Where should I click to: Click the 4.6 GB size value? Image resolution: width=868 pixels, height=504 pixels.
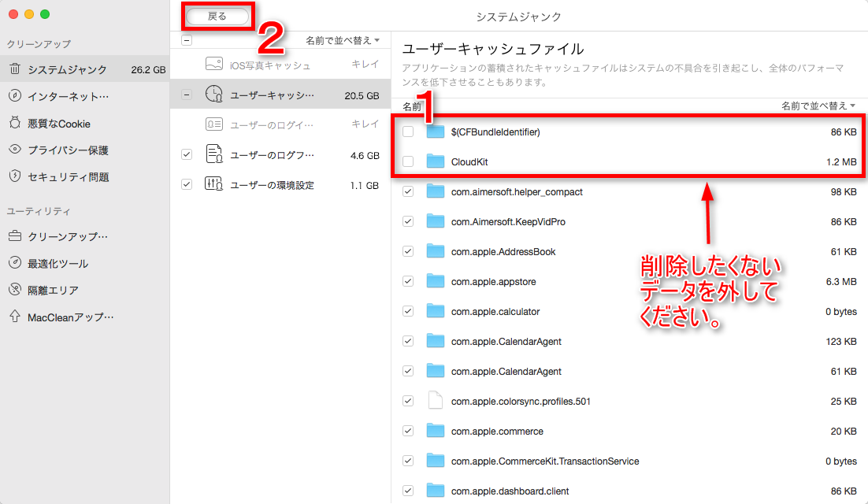tap(365, 155)
